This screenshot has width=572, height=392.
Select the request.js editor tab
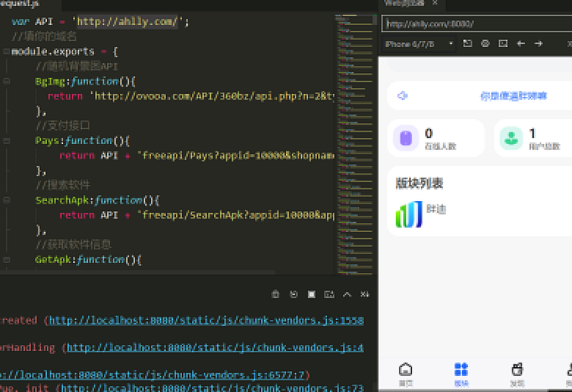pyautogui.click(x=19, y=4)
